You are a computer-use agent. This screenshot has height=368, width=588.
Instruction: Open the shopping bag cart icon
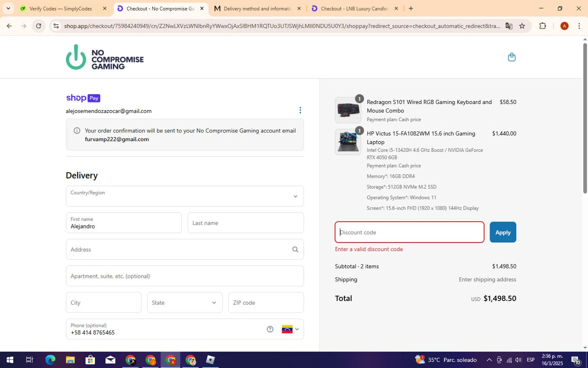coord(512,57)
